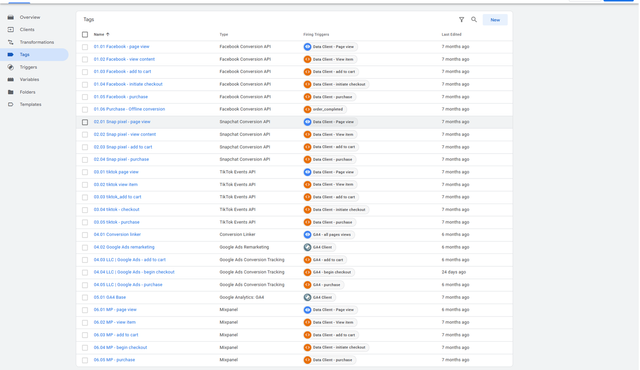The image size is (640, 370).
Task: Click the Tags sidebar icon
Action: 11,54
